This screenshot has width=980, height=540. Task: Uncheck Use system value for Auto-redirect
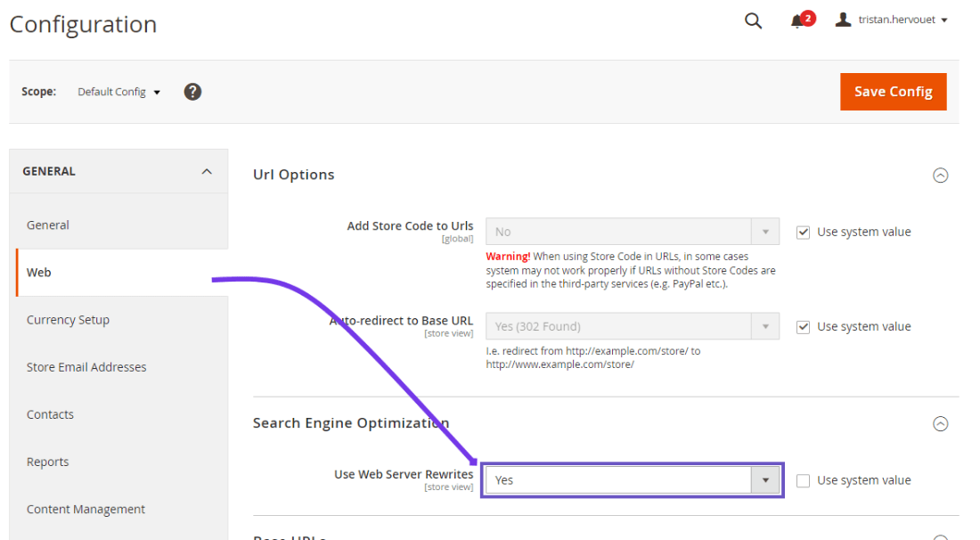tap(803, 327)
